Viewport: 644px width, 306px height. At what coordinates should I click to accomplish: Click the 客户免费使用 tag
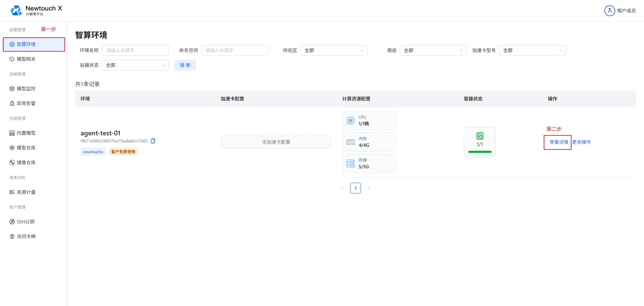pos(123,152)
